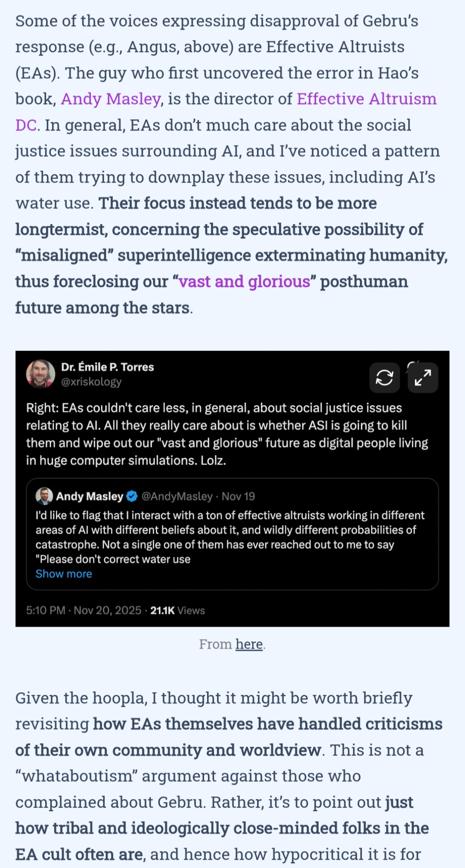The height and width of the screenshot is (868, 465).
Task: Open the "Andy Masley" purple article link
Action: pos(111,99)
